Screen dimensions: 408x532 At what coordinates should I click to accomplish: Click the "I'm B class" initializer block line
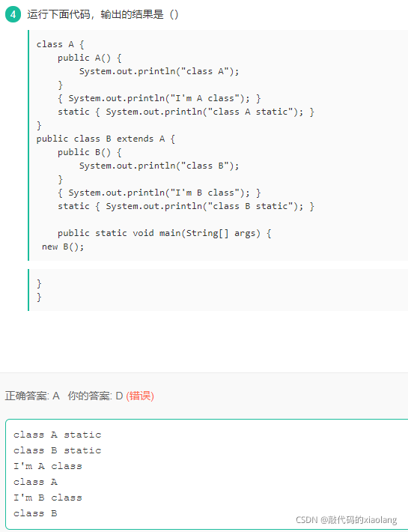[x=159, y=193]
